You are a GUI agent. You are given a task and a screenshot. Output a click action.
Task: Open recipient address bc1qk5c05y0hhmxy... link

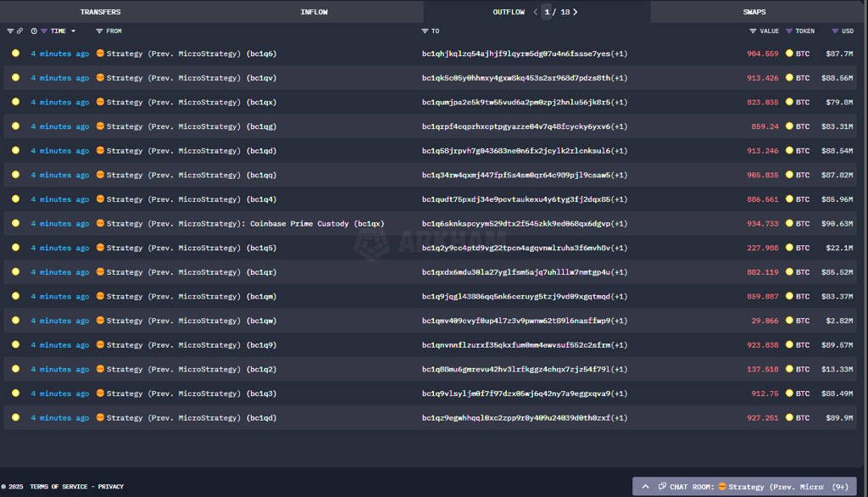(x=516, y=78)
